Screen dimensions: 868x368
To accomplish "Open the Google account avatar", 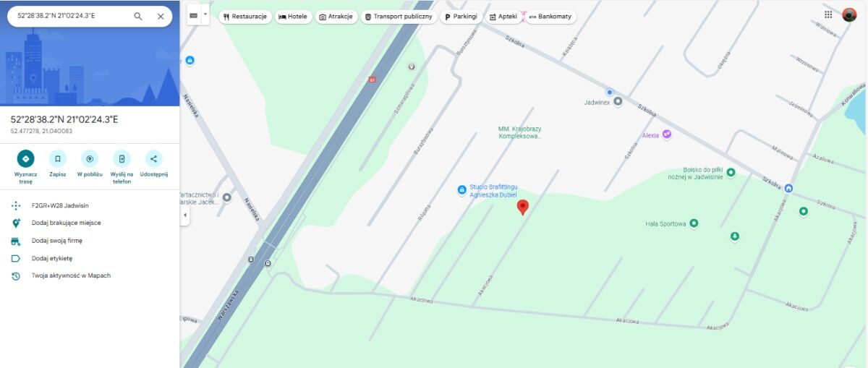I will 849,14.
